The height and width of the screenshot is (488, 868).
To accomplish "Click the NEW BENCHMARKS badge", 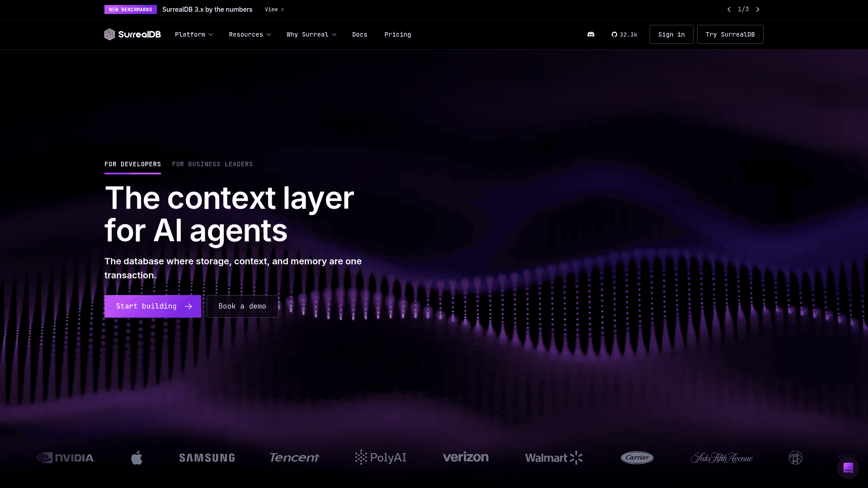I will pyautogui.click(x=131, y=9).
